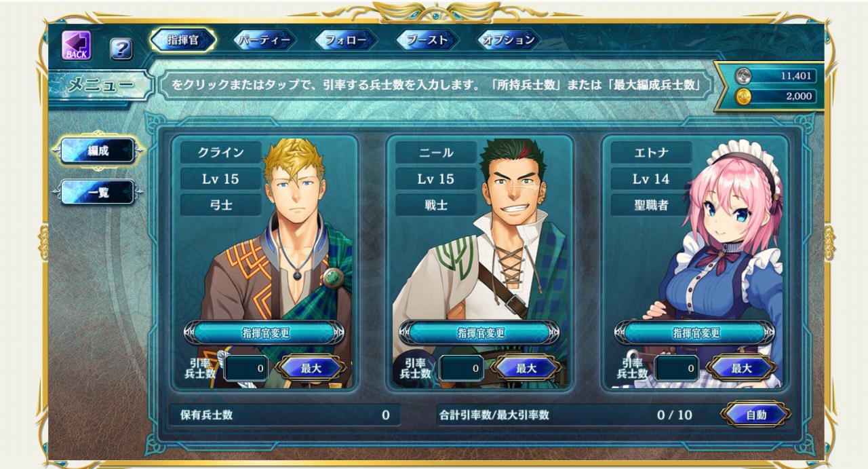The height and width of the screenshot is (469, 868).
Task: Select 編成 in the side menu
Action: click(98, 151)
